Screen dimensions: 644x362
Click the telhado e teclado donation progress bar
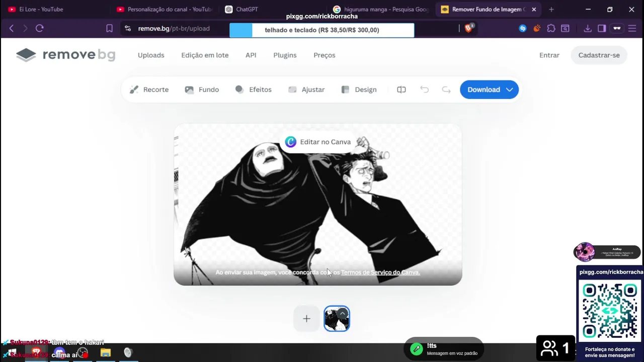322,30
